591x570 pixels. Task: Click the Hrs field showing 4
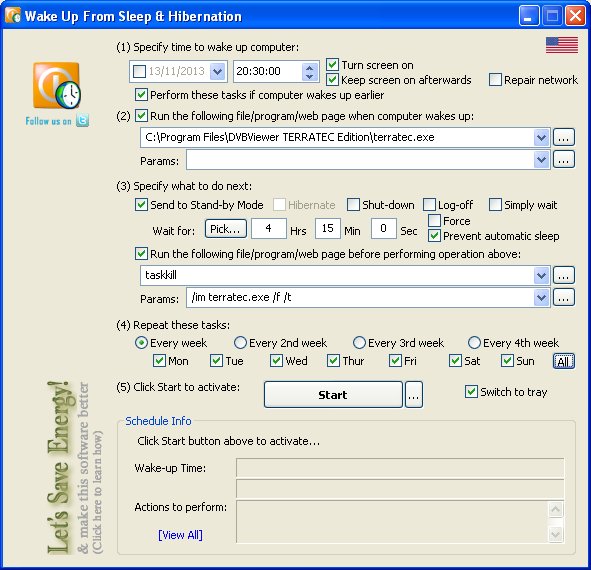coord(269,228)
